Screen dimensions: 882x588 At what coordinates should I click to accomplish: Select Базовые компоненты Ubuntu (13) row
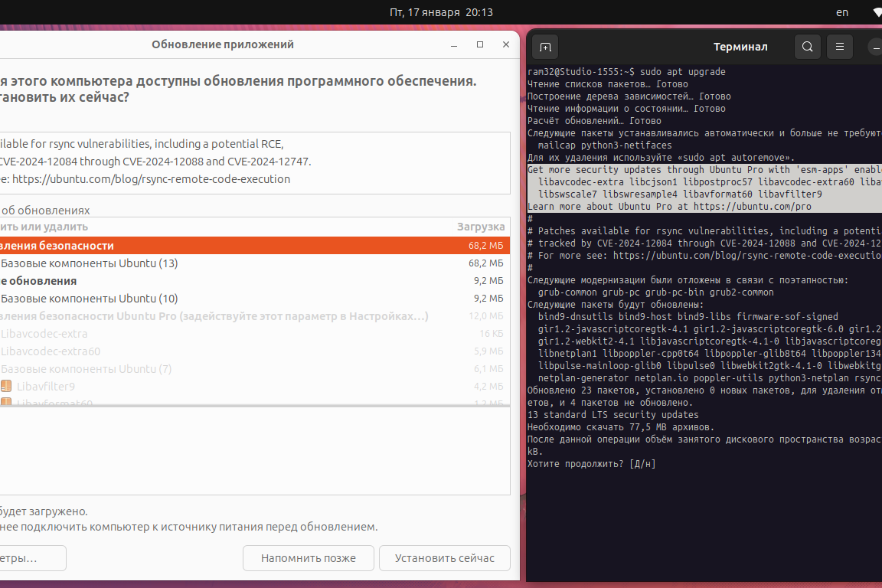[x=90, y=263]
